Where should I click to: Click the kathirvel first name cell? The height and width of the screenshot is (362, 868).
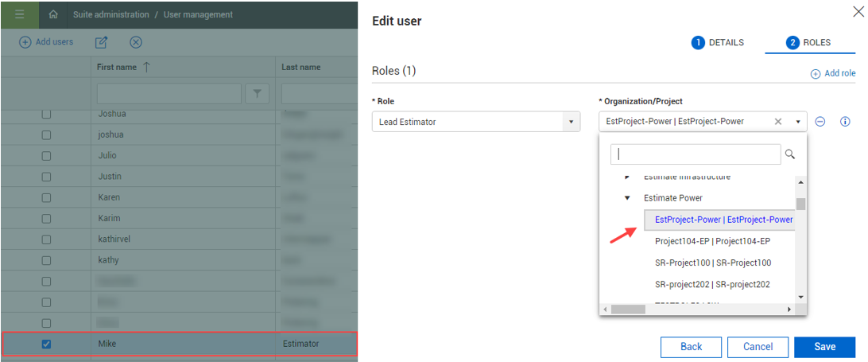point(183,239)
